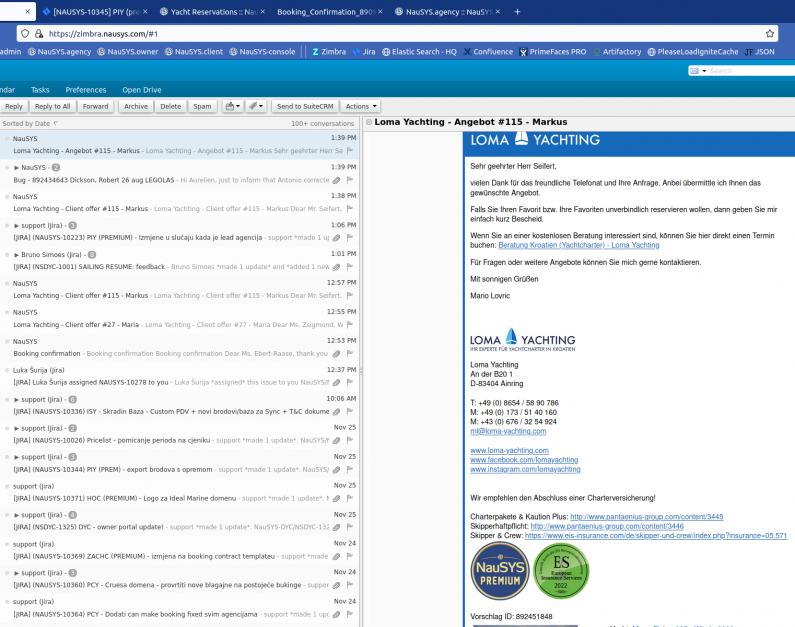This screenshot has height=627, width=795.
Task: Archive the selected message
Action: click(136, 106)
